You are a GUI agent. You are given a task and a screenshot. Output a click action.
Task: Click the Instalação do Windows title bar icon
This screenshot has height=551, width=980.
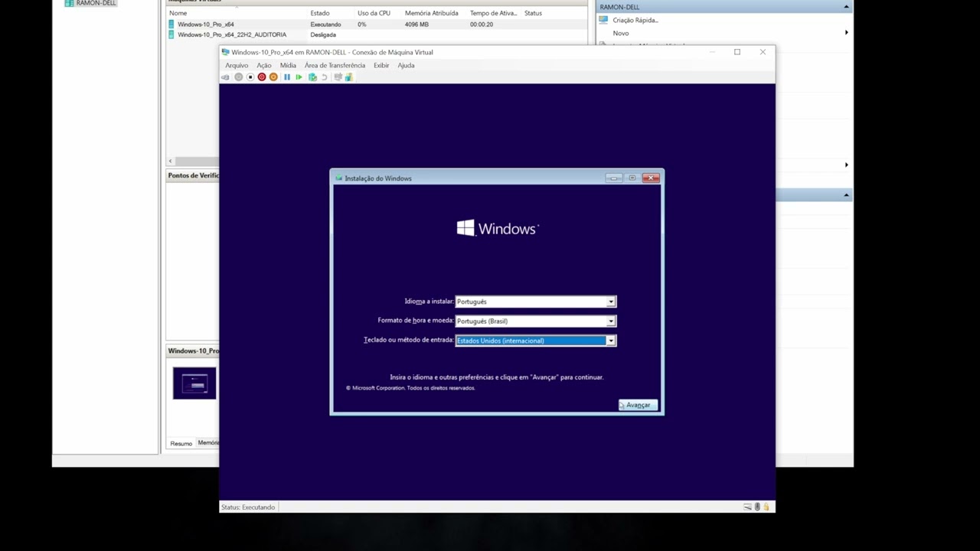[x=338, y=178]
